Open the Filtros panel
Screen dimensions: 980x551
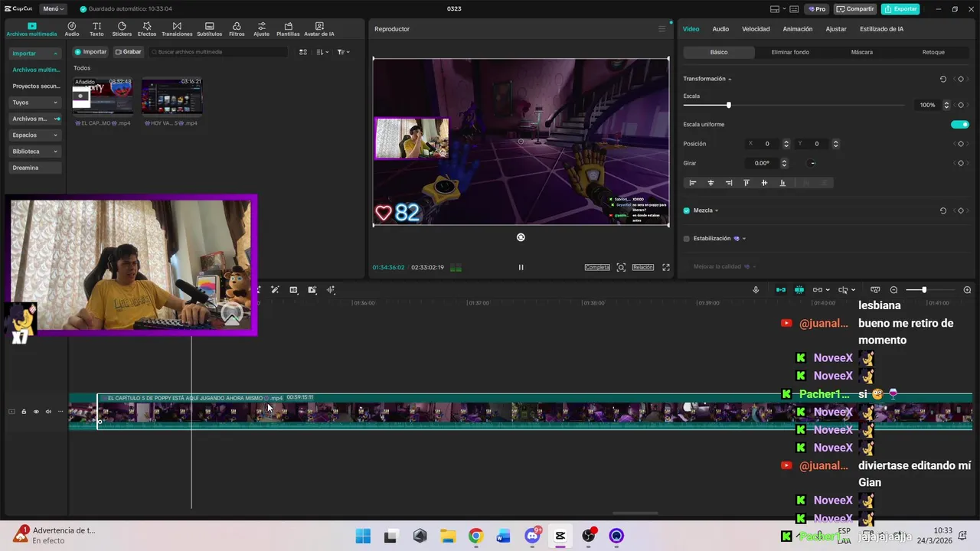tap(237, 29)
